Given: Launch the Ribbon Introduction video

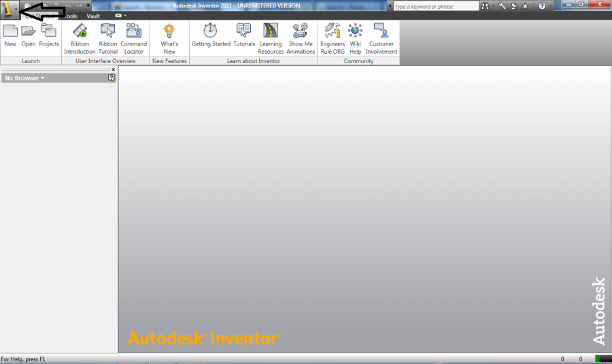Looking at the screenshot, I should [80, 31].
